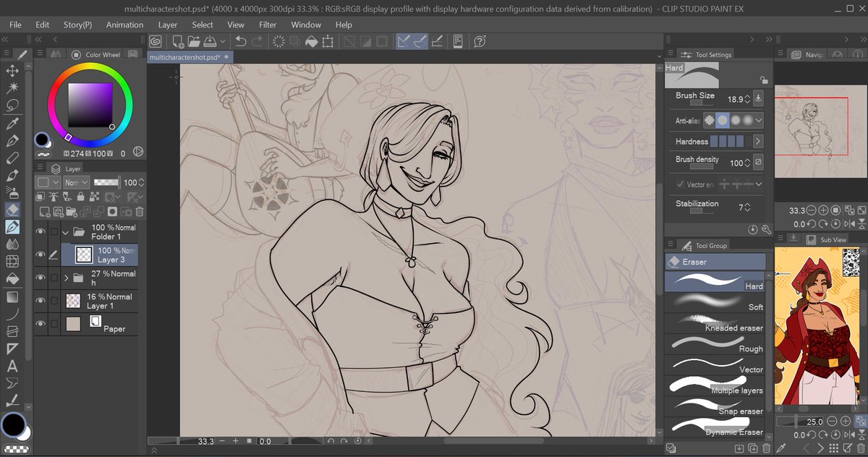
Task: Select Kneaded eraser sub tool
Action: [715, 323]
